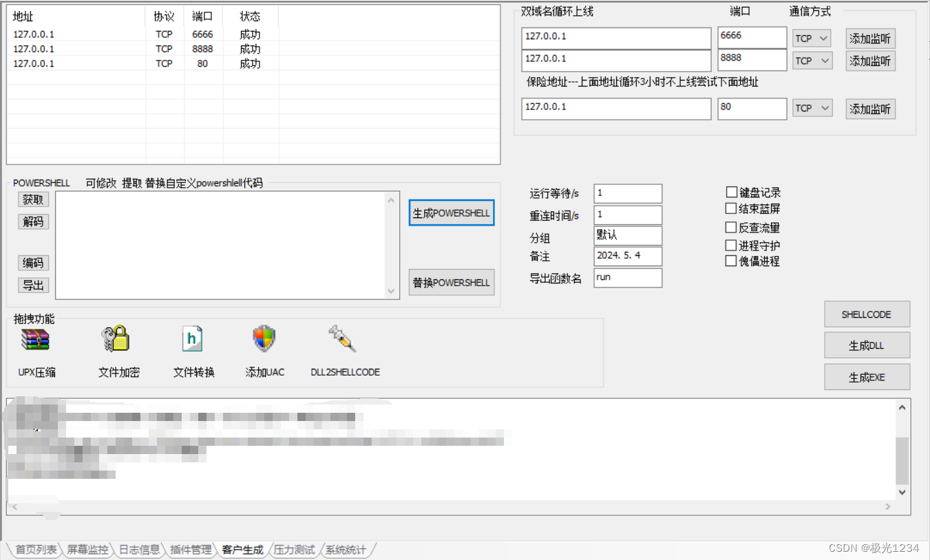This screenshot has width=930, height=560.
Task: Click the 状态 column header
Action: pyautogui.click(x=251, y=17)
